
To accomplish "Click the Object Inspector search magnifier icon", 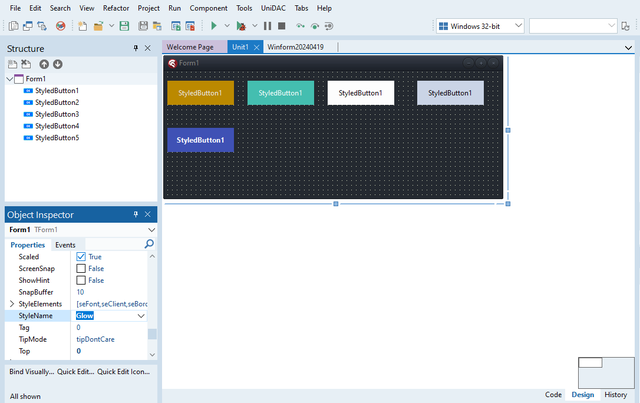I will click(149, 244).
